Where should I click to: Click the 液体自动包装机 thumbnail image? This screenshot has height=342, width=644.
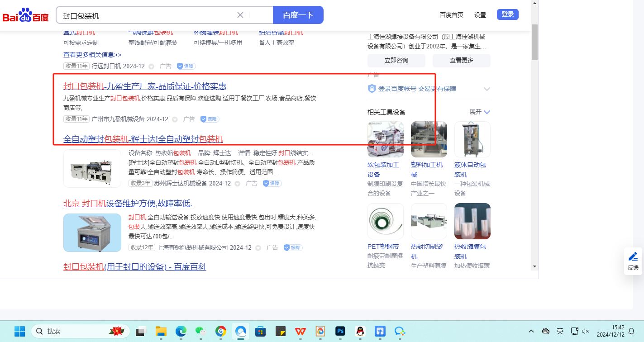472,139
